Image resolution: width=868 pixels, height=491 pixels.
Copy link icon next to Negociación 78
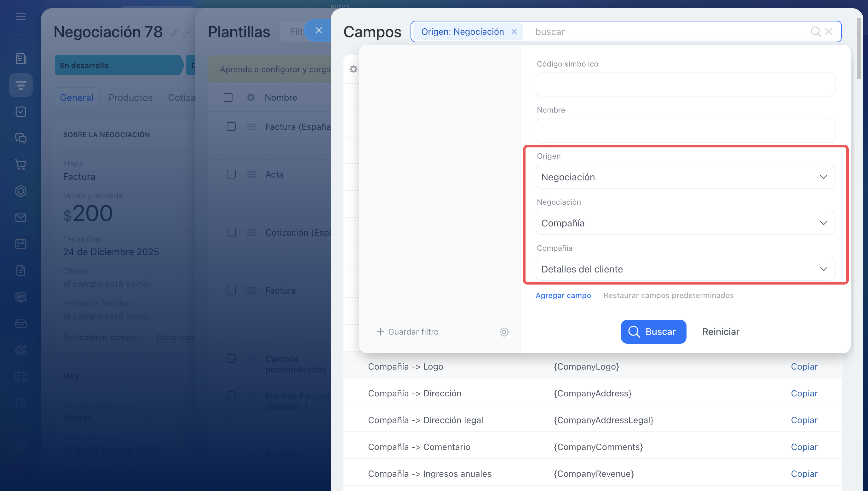(x=187, y=33)
